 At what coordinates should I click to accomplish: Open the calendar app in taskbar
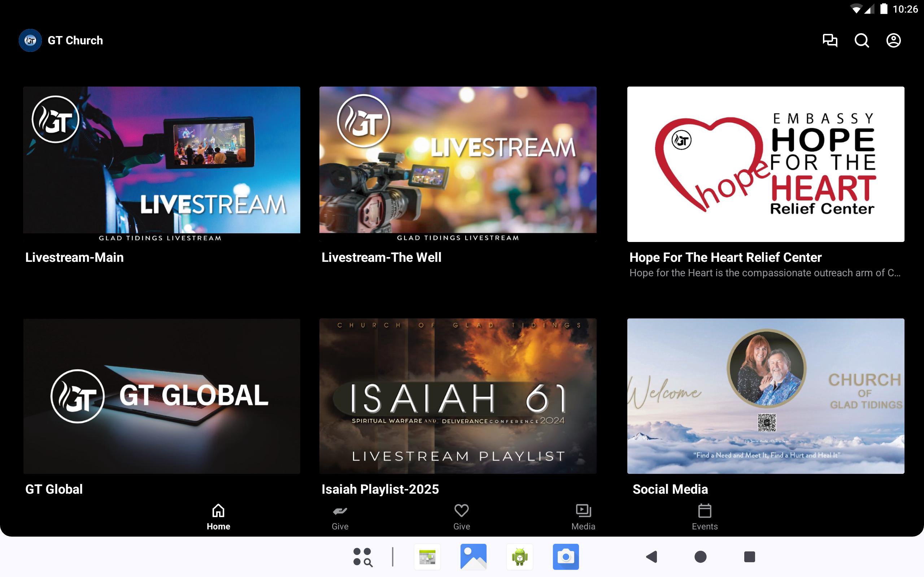tap(427, 556)
